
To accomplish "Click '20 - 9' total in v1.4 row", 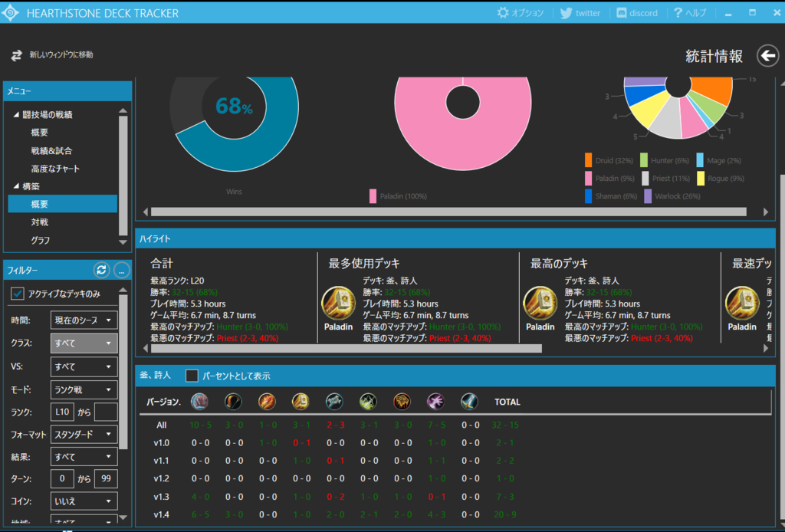I will [x=504, y=514].
